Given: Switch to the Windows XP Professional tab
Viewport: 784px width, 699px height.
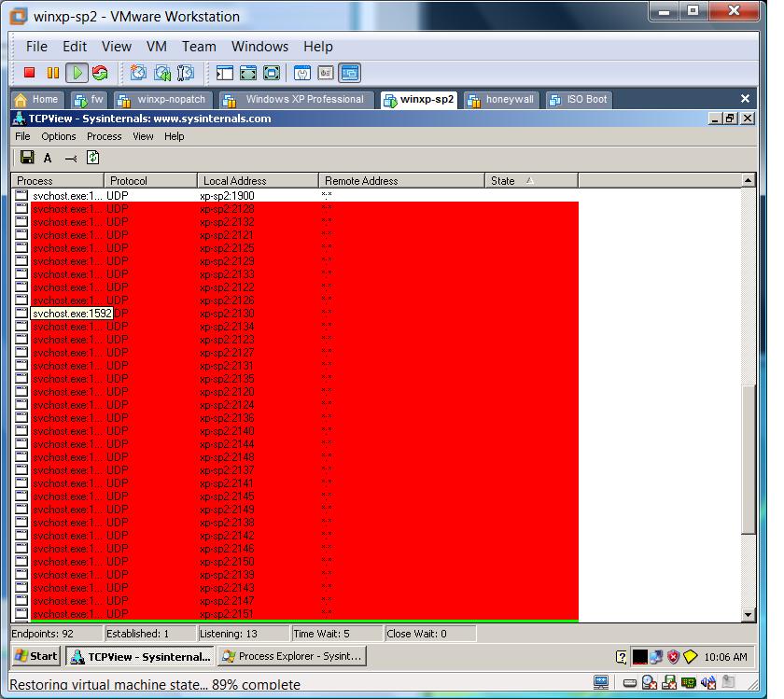Looking at the screenshot, I should coord(297,100).
